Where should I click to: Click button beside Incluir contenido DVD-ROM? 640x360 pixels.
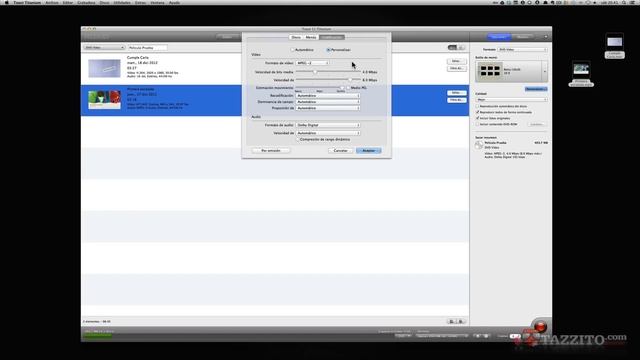click(x=537, y=124)
